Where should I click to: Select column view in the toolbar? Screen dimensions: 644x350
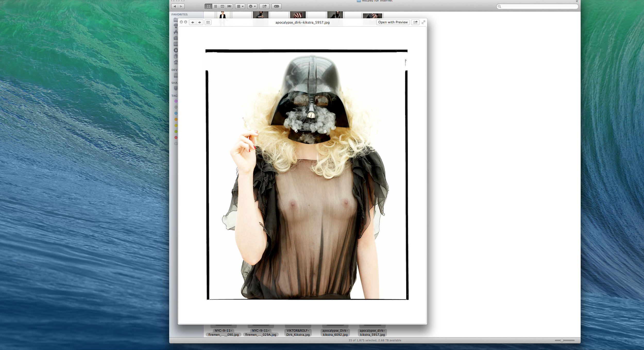click(223, 6)
